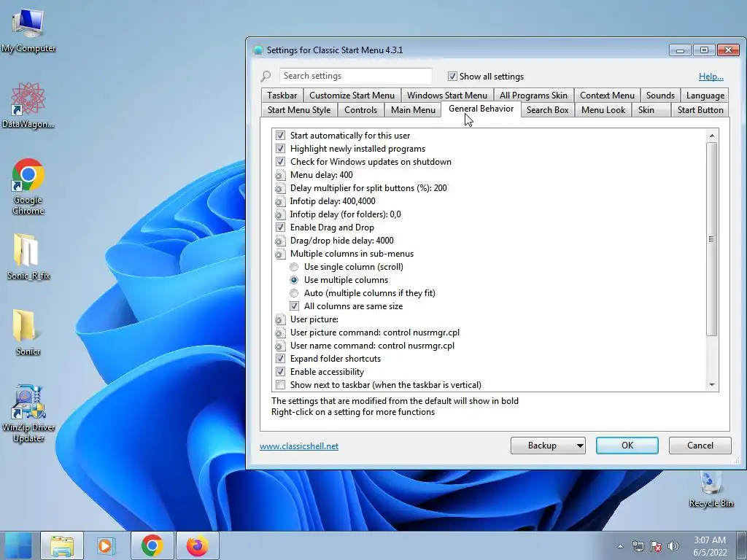Open My Computer desktop icon
747x560 pixels.
coord(28,29)
